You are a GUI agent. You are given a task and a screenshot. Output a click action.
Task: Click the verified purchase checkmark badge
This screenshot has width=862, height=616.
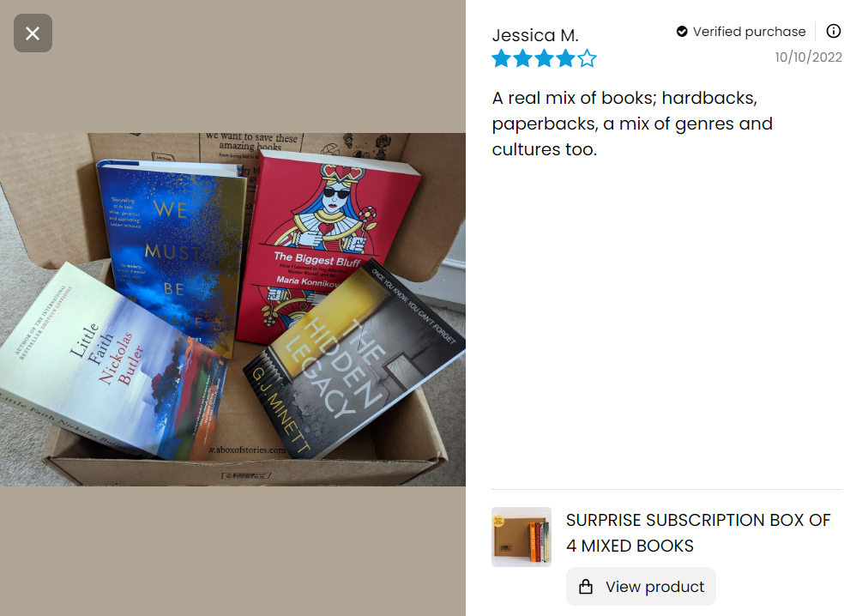tap(682, 32)
